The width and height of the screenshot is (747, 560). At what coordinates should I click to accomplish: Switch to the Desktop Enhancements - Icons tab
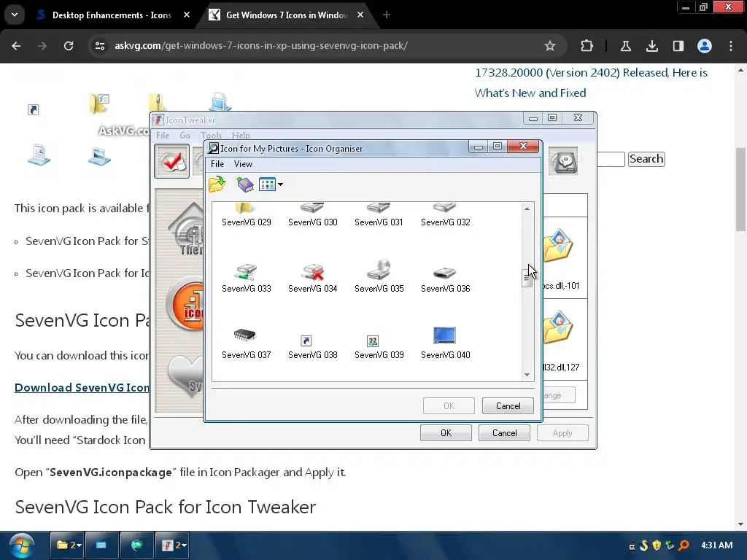112,15
